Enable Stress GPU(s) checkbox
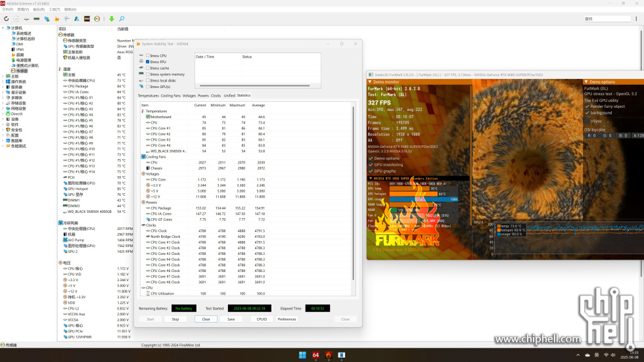Viewport: 644px width, 362px height. 147,87
